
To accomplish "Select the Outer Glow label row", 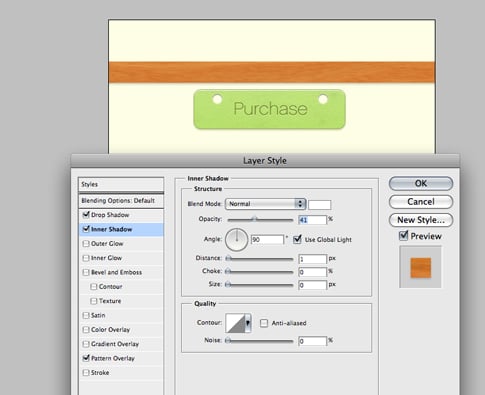I will point(121,244).
